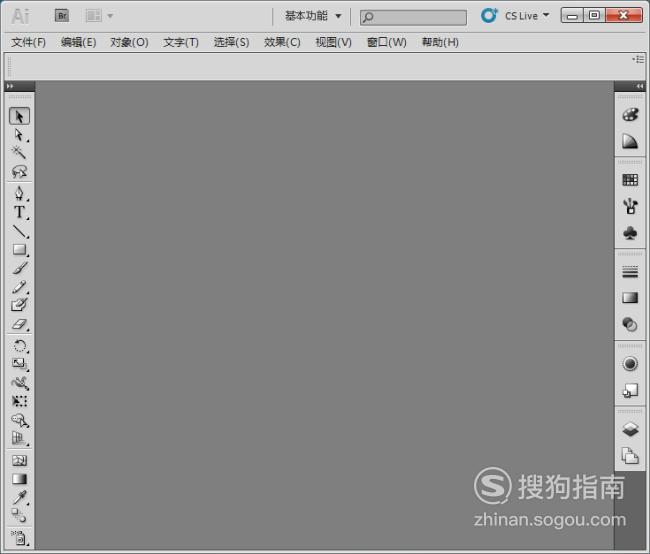The height and width of the screenshot is (554, 650).
Task: Open the 效果(C) menu
Action: (x=282, y=42)
